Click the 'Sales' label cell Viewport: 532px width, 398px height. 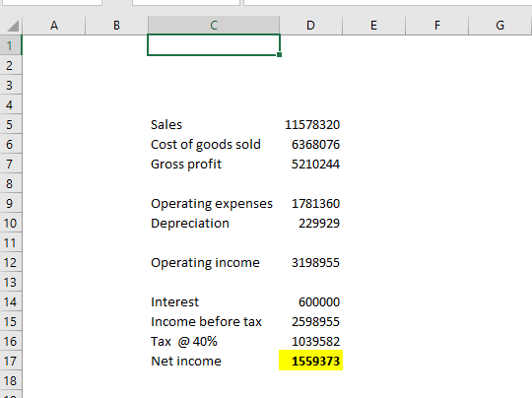pos(214,124)
